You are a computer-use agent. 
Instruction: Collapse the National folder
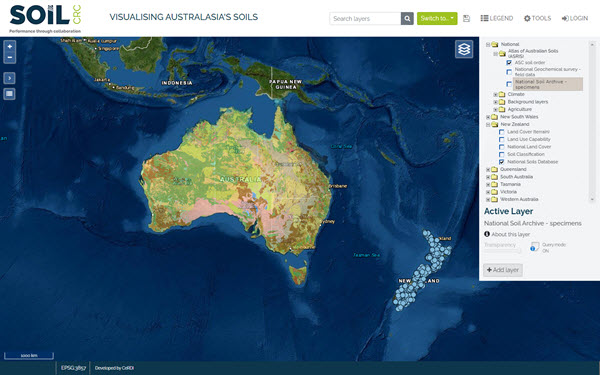(x=488, y=44)
